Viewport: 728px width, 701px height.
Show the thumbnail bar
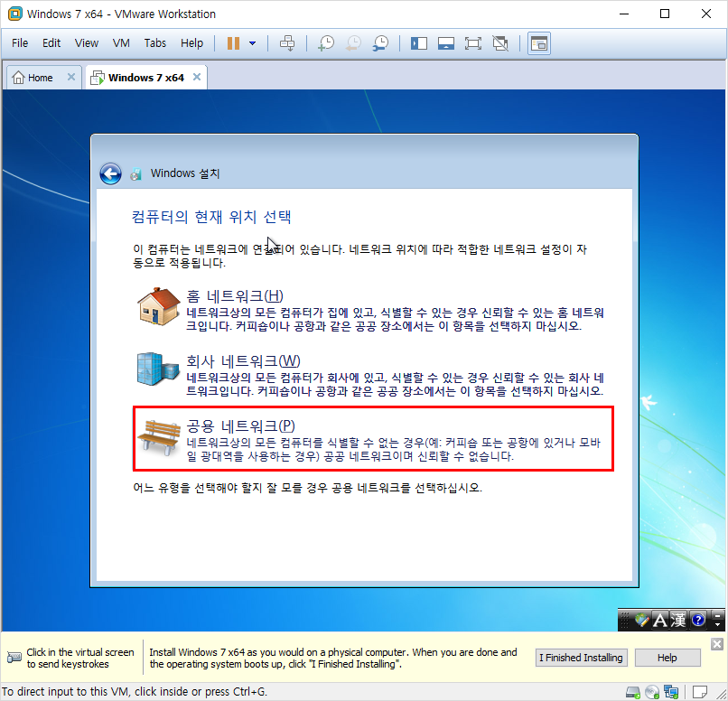(x=445, y=43)
